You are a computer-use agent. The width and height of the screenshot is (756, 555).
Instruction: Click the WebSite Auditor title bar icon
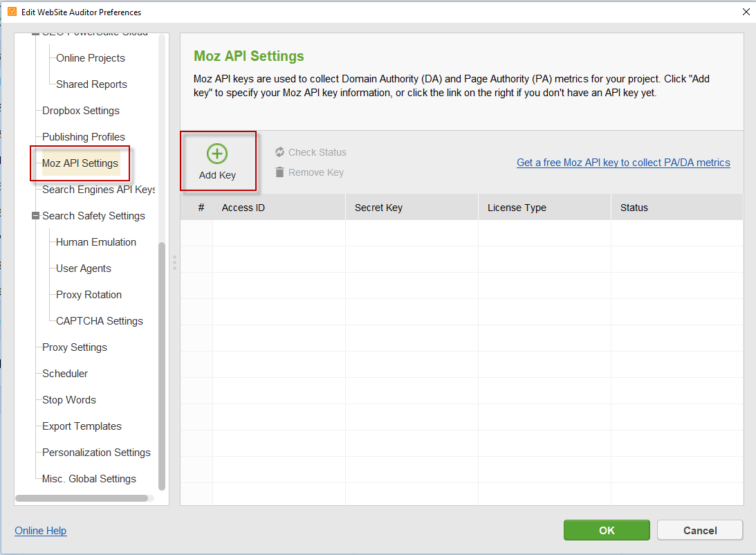click(x=12, y=12)
